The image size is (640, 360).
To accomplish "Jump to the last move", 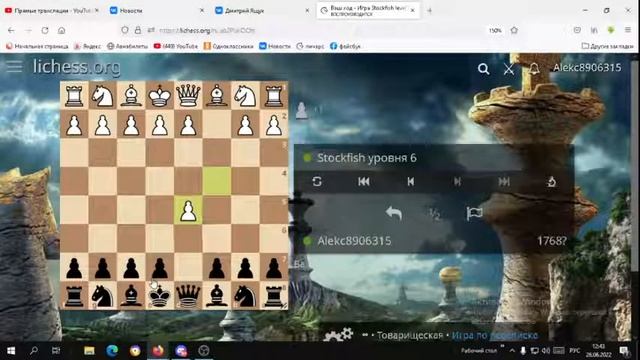I will click(504, 181).
